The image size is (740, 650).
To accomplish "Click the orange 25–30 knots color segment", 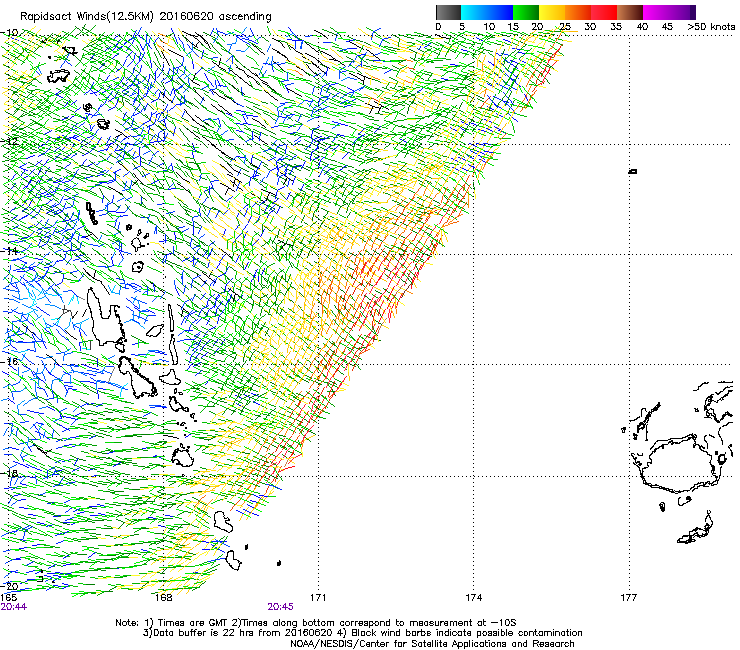I will 578,12.
